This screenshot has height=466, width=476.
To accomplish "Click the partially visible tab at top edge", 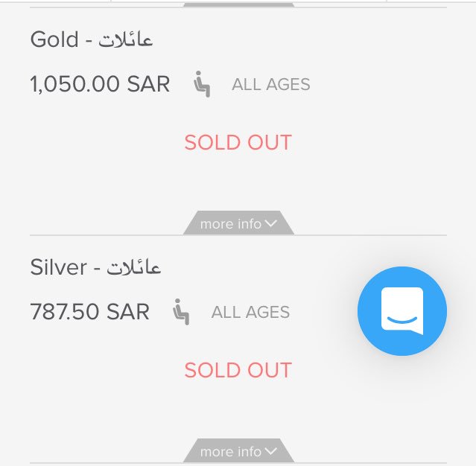I will point(238,5).
